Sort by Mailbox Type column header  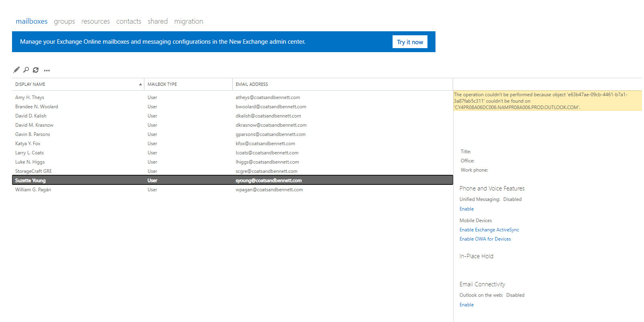(188, 84)
